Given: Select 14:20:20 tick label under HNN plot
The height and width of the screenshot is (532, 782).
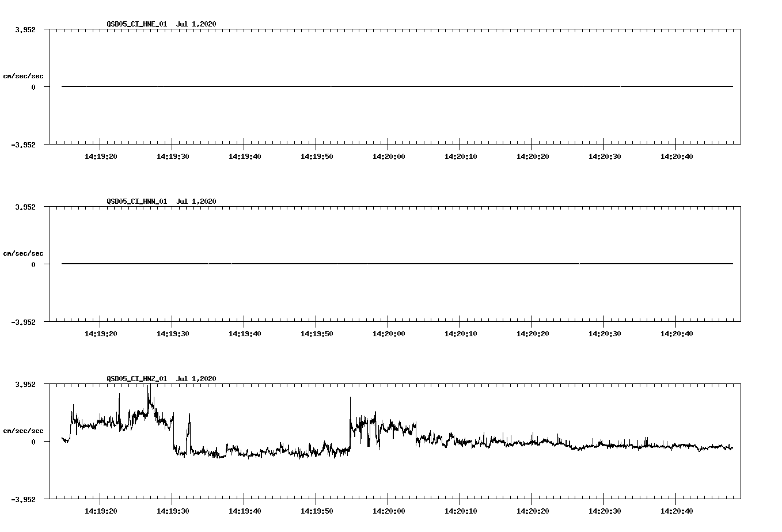Looking at the screenshot, I should coord(533,334).
